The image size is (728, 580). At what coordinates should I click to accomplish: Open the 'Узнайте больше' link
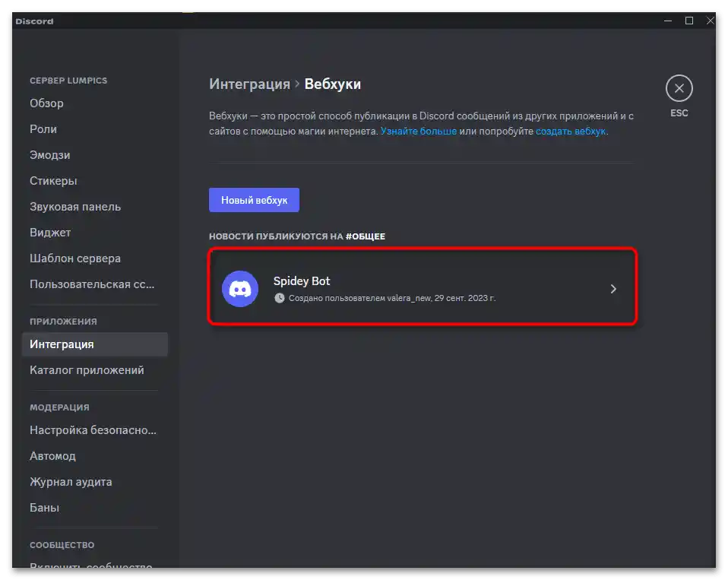click(x=419, y=131)
